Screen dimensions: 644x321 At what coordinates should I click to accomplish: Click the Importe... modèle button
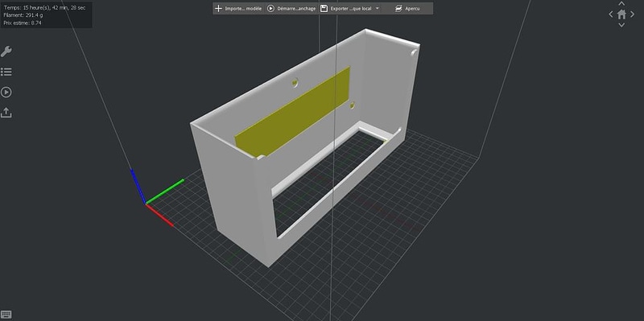238,8
